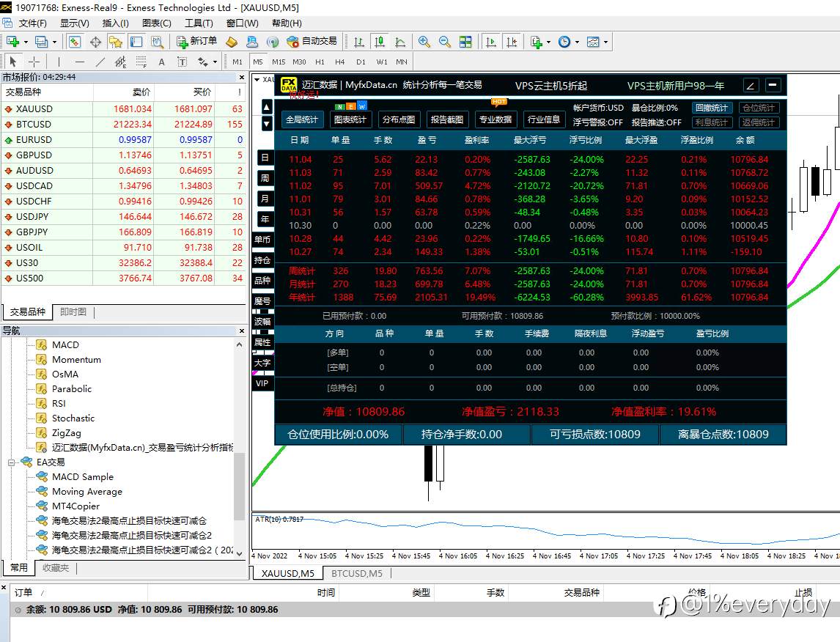Open the Profiles icon in toolbar
Screen dimensions: 840x642
[41, 42]
